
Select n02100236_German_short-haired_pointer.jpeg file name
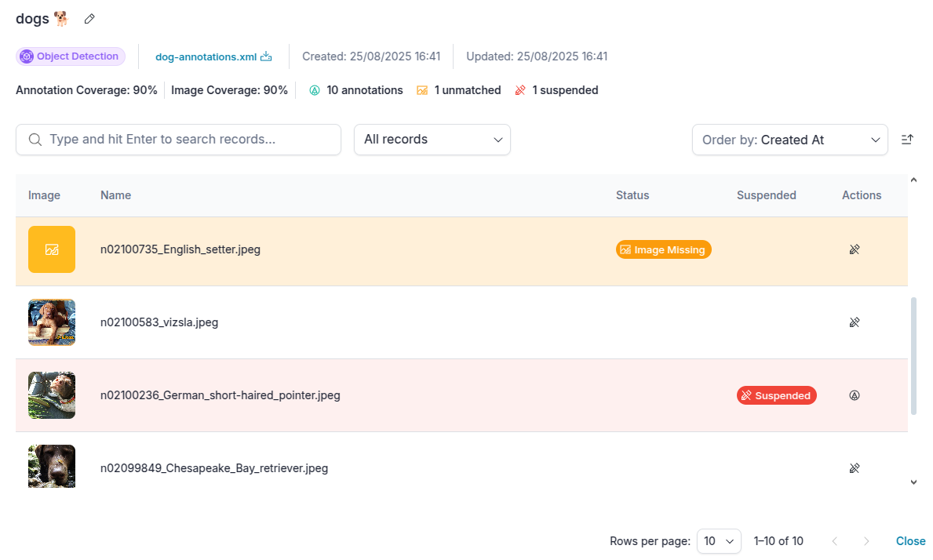click(220, 395)
